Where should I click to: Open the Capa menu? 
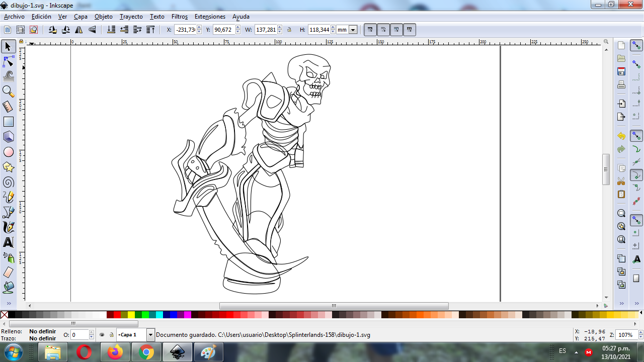pyautogui.click(x=80, y=17)
